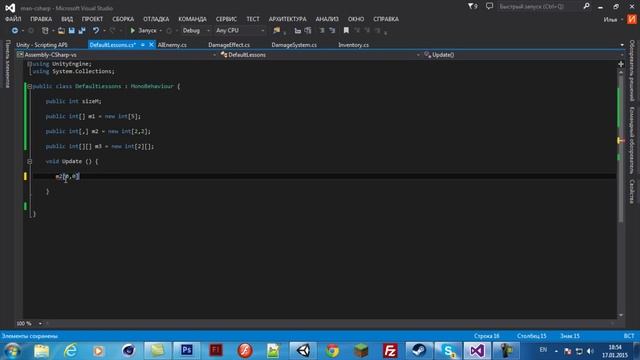The image size is (640, 360).
Task: Click the Uncomment selection toolbar icon
Action: click(332, 31)
